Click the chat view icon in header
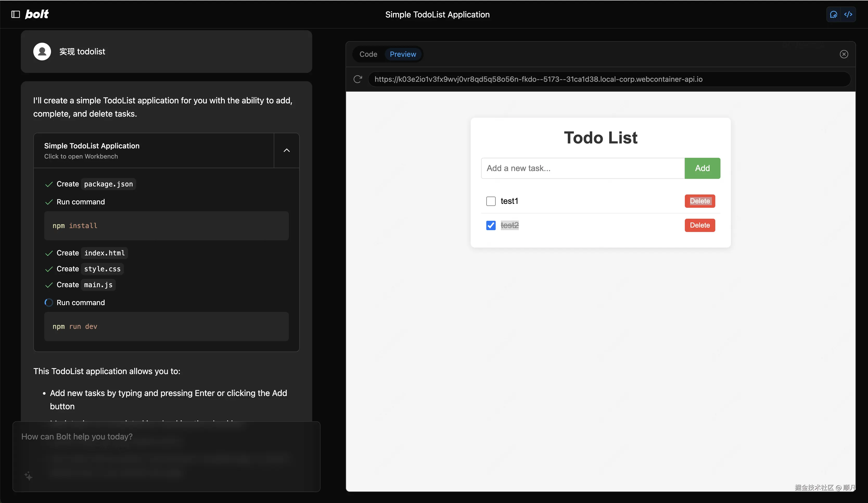Viewport: 868px width, 503px height. 834,15
